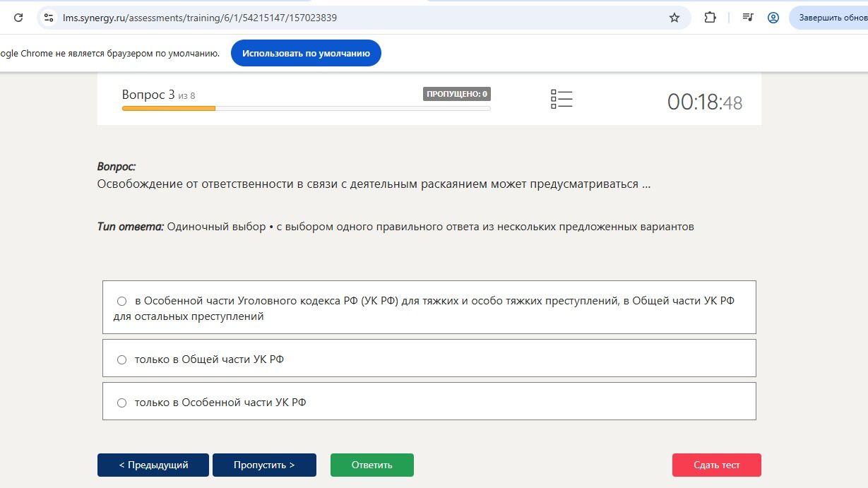Go back with the Предыдущий button
Viewport: 868px width, 488px height.
[x=153, y=465]
